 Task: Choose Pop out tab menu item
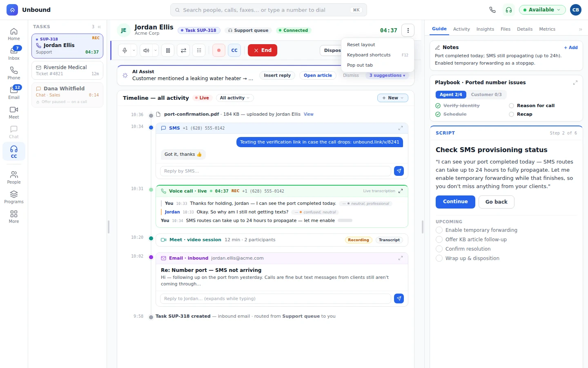click(x=378, y=65)
